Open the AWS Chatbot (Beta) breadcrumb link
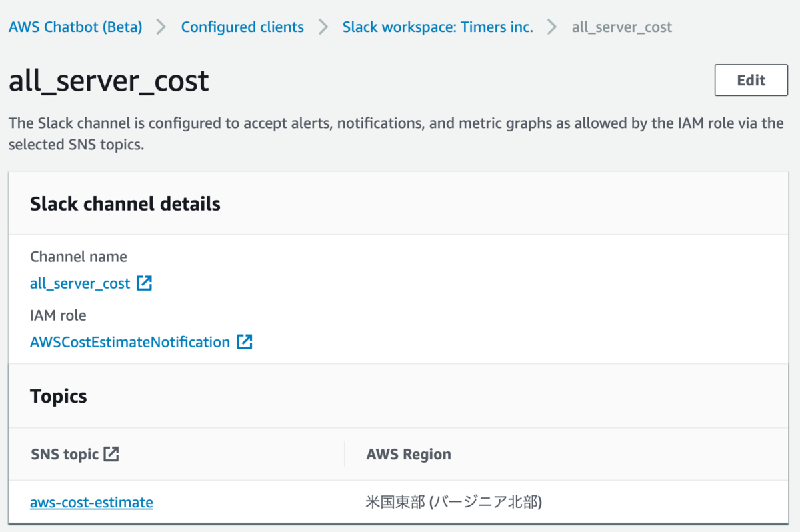Screen dimensions: 800x532 (x=75, y=27)
